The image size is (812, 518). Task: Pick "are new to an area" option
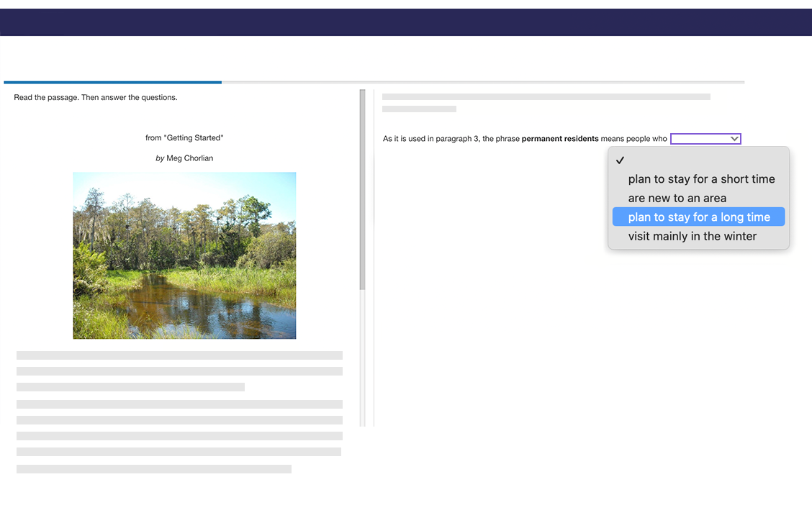[x=677, y=198]
